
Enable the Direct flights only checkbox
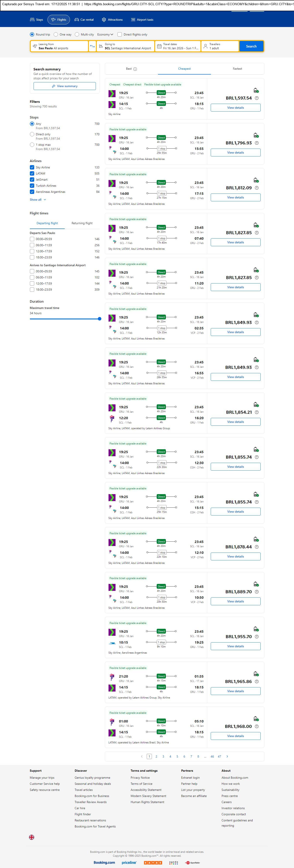tap(120, 34)
